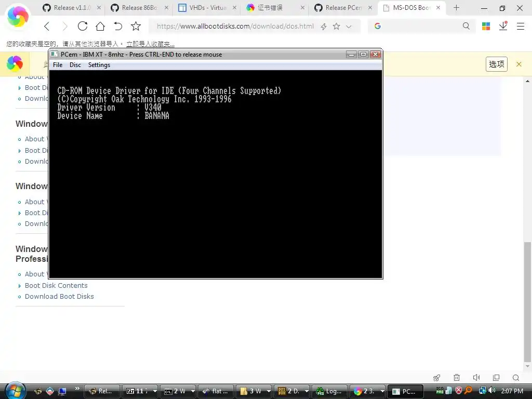Open flat... taskbar button

click(x=216, y=391)
